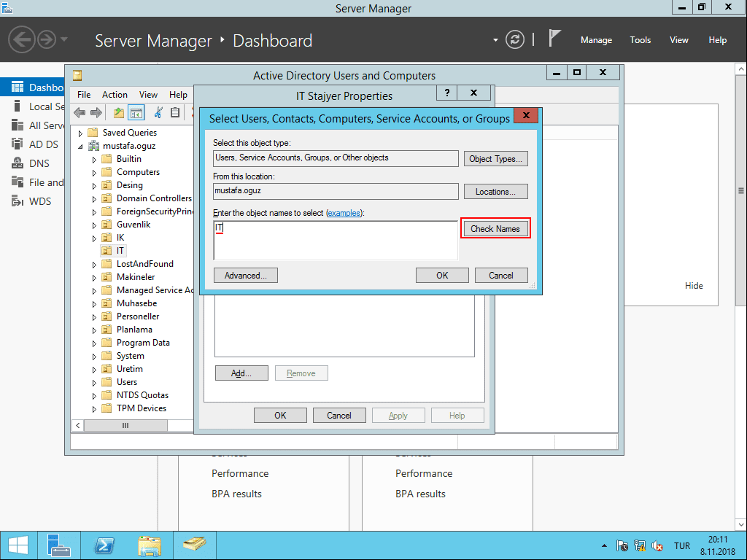Open All Servers in Server Manager sidebar
The image size is (747, 560).
37,125
